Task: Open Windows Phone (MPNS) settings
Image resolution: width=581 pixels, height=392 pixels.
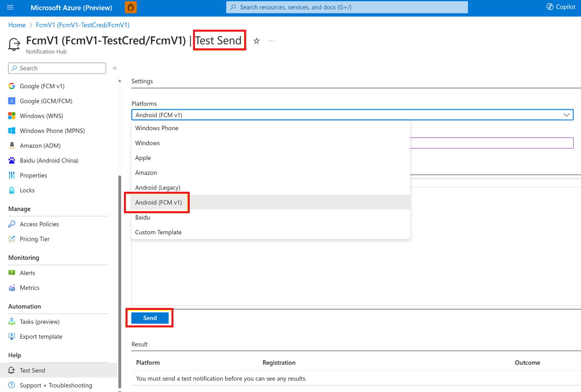Action: pos(52,131)
